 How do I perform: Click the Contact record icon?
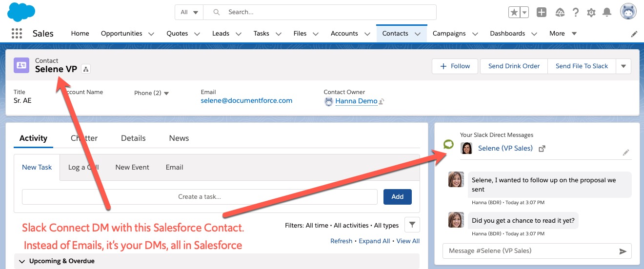[21, 65]
